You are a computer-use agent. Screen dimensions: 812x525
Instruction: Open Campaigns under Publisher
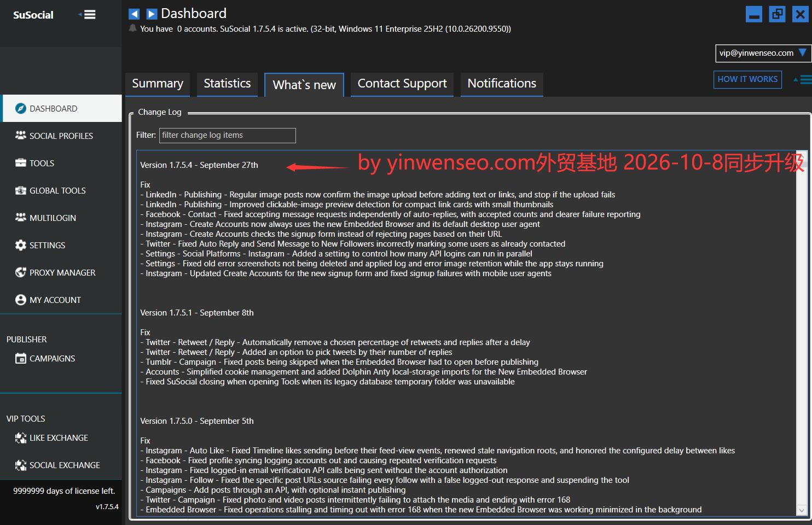[x=61, y=358]
